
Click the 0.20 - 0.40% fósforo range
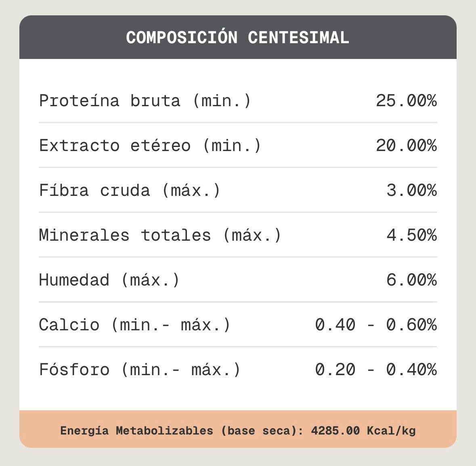(376, 370)
